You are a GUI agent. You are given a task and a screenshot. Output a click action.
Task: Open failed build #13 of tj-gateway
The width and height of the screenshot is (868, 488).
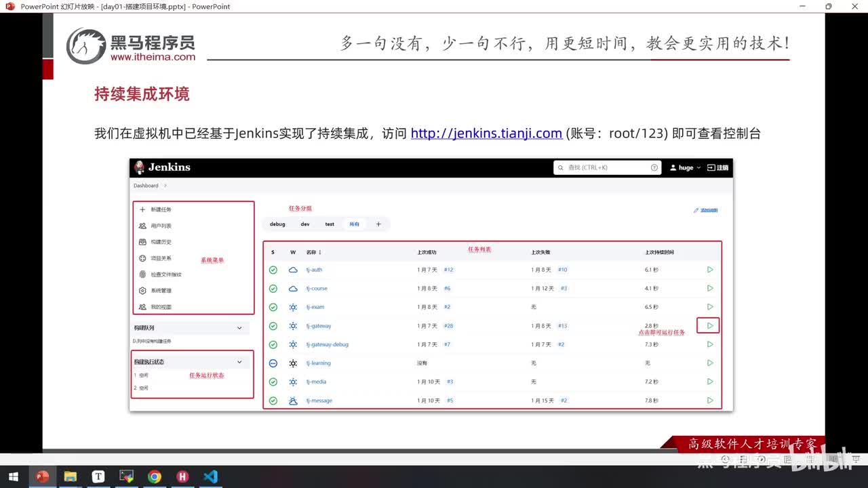click(x=562, y=326)
